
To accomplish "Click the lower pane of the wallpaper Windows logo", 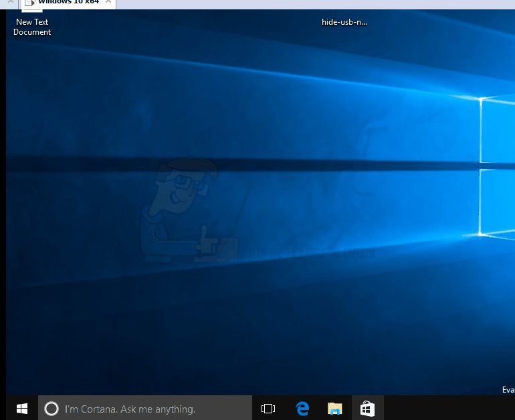I will 498,201.
